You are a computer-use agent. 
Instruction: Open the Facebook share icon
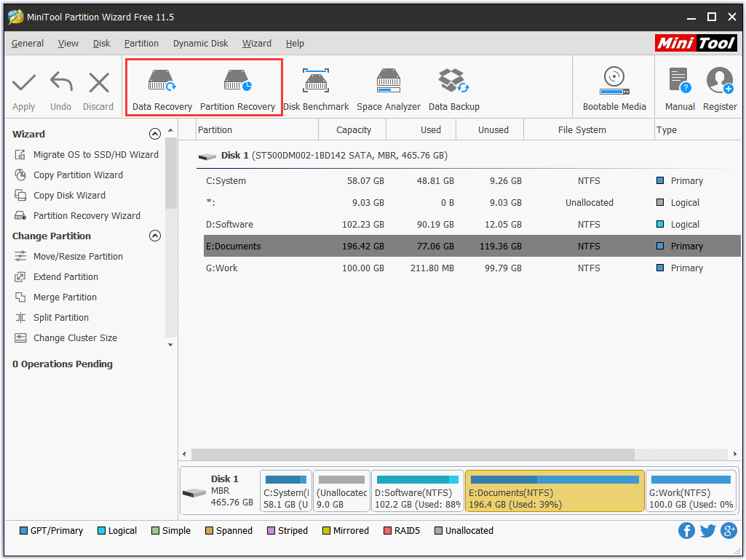pyautogui.click(x=686, y=530)
